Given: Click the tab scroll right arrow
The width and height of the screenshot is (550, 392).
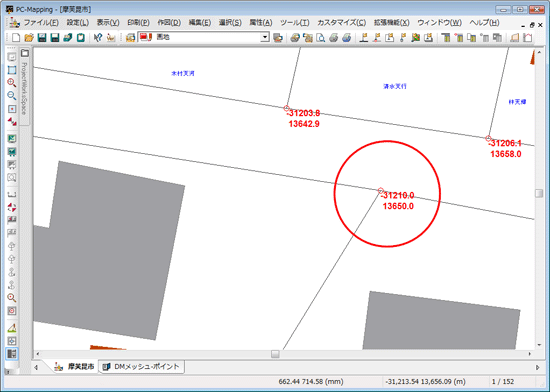Looking at the screenshot, I should click(x=538, y=367).
